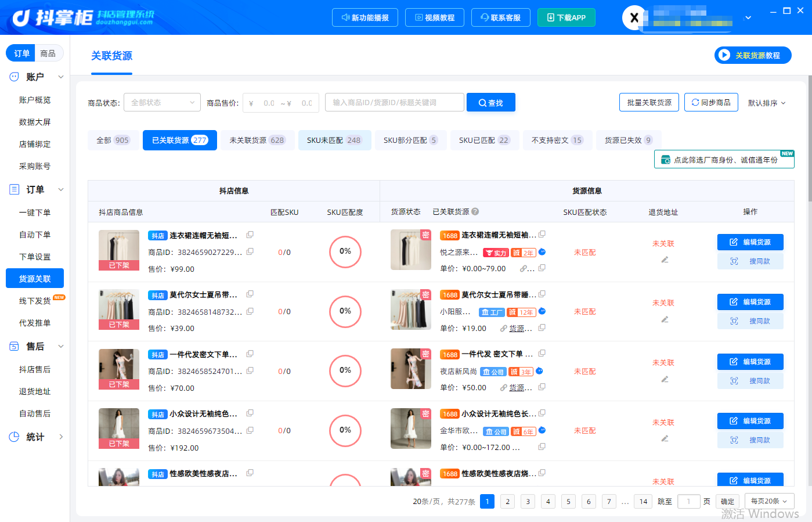Open 全部状态 product status dropdown
This screenshot has width=812, height=522.
pos(162,103)
